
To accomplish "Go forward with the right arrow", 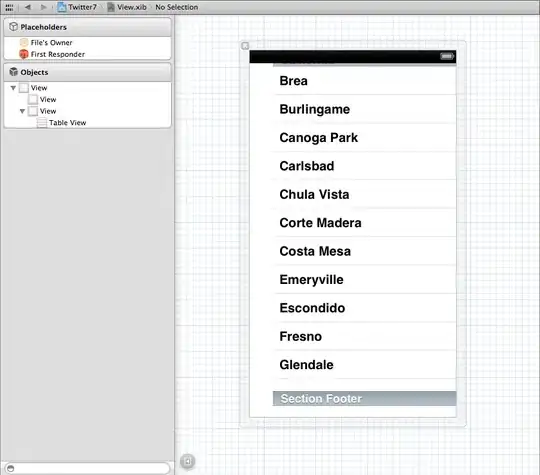I will pyautogui.click(x=43, y=7).
